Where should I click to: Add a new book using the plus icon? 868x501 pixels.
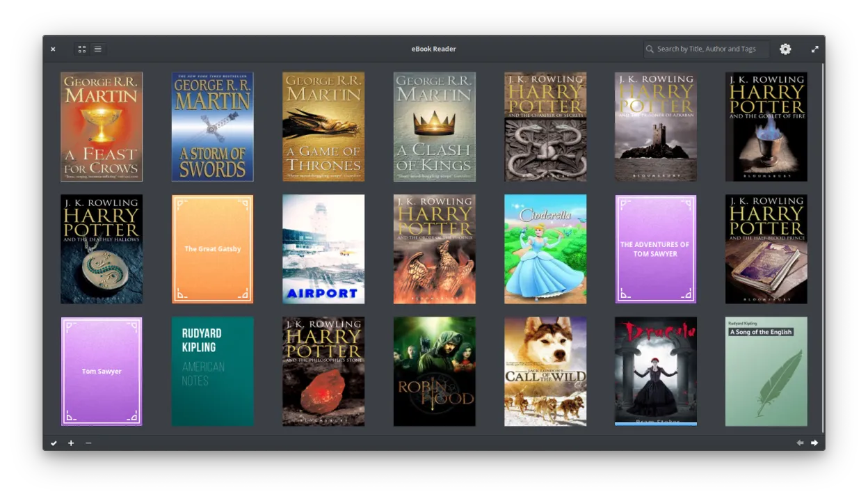coord(70,443)
